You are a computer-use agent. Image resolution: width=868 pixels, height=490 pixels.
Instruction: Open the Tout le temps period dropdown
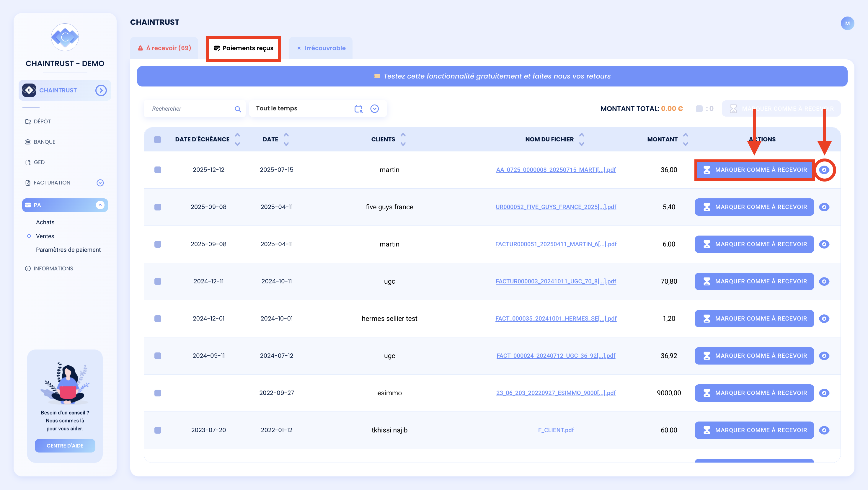374,109
